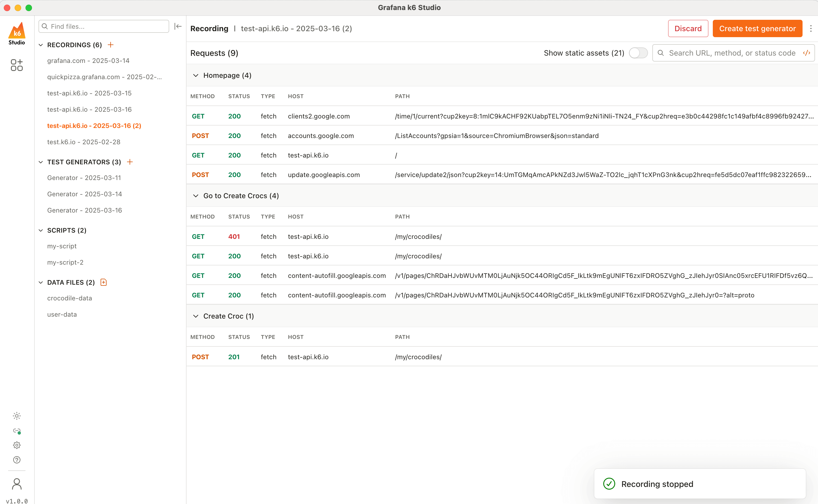Screen dimensions: 818x504
Task: Switch the theme with the sun icon
Action: [17, 416]
